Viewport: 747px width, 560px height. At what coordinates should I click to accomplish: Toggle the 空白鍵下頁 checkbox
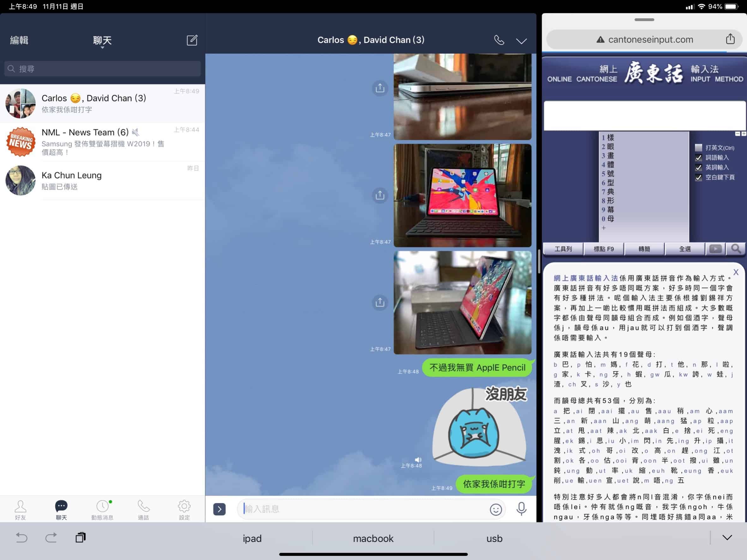click(698, 177)
